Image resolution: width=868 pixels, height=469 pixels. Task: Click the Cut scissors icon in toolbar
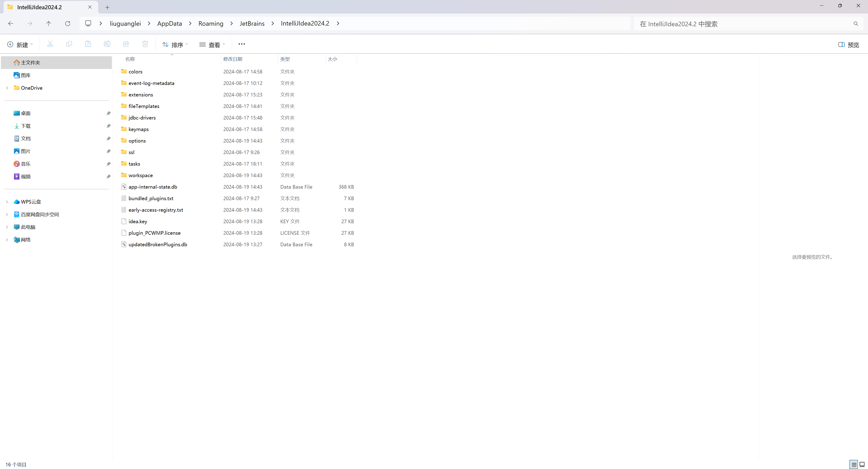tap(50, 44)
